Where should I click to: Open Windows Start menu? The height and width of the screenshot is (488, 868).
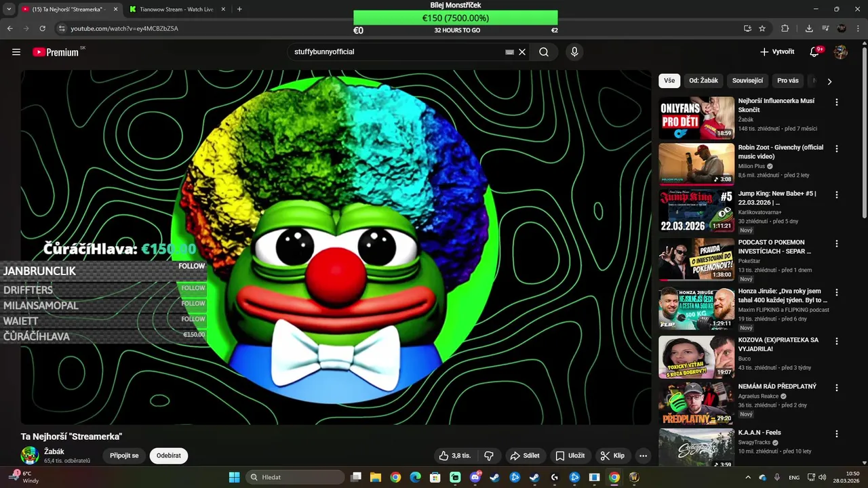point(234,477)
